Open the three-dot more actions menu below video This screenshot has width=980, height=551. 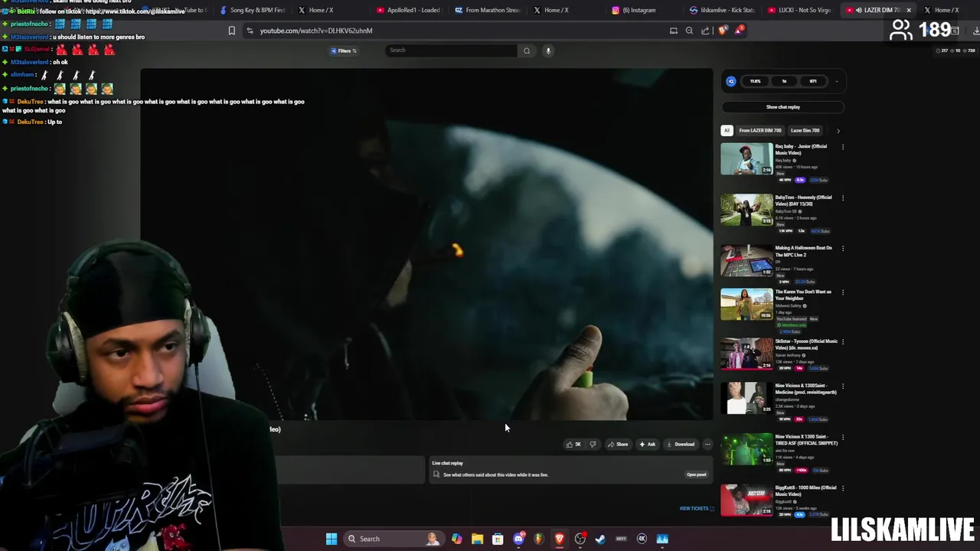pos(707,445)
